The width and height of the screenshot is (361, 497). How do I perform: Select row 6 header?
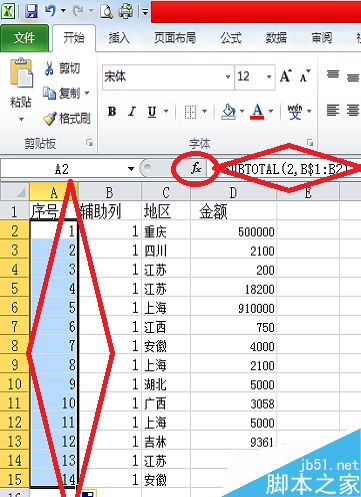[x=15, y=307]
